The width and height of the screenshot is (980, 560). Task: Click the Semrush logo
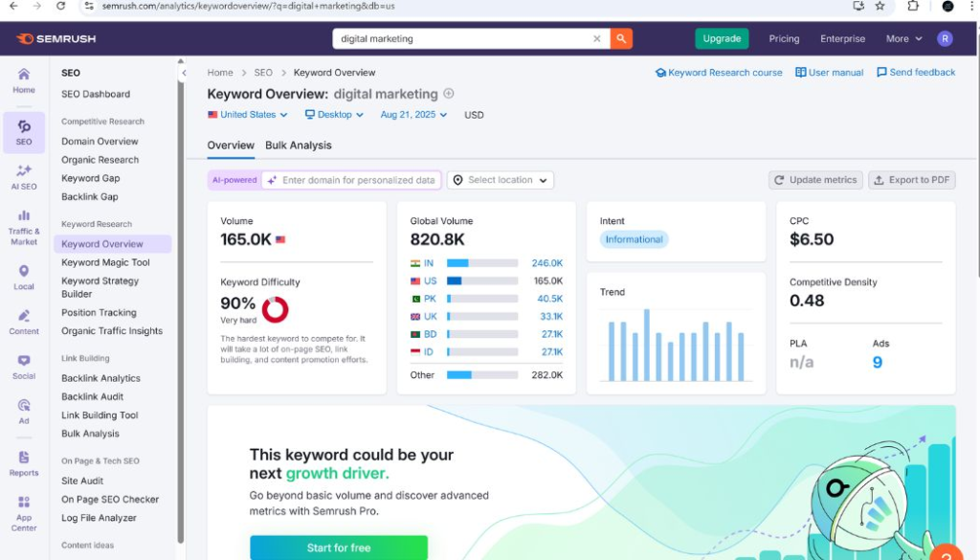[56, 38]
